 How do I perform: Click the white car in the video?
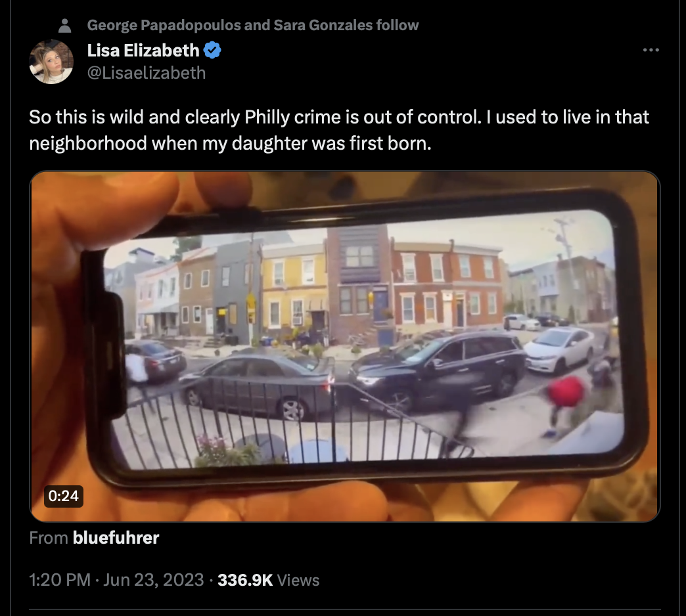pyautogui.click(x=559, y=351)
